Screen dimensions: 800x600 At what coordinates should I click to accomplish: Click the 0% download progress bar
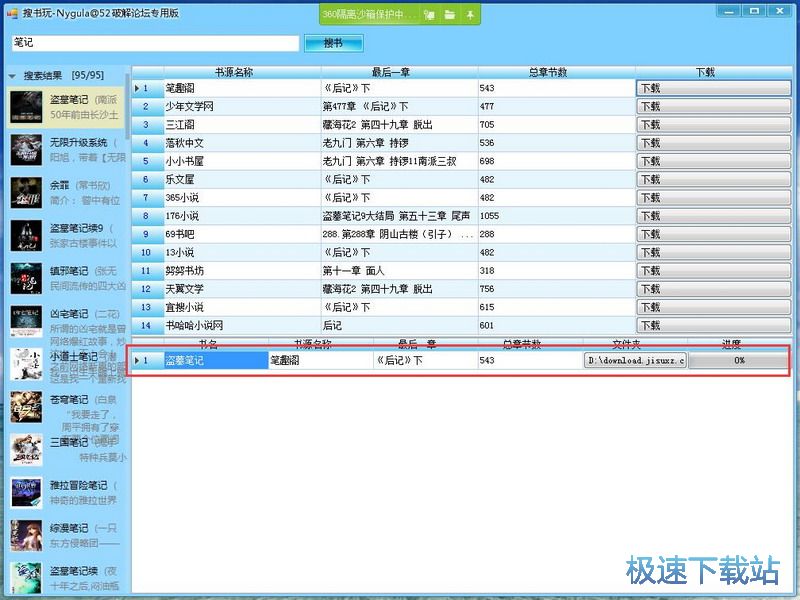[739, 360]
